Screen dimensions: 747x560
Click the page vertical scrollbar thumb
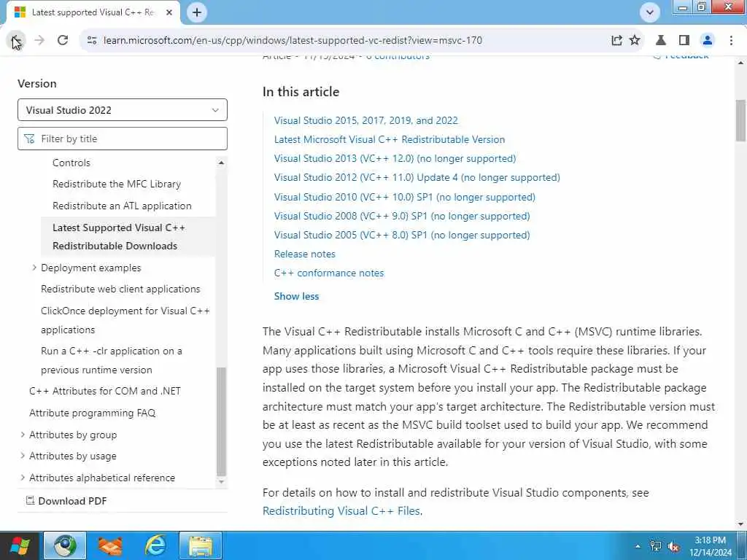point(741,120)
